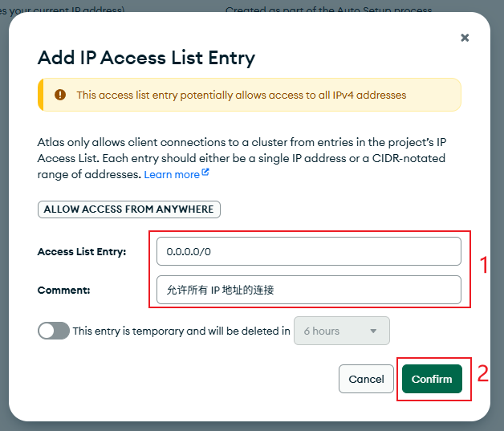Viewport: 504px width, 431px height.
Task: Click the Add IP Access List Entry heading
Action: (146, 58)
